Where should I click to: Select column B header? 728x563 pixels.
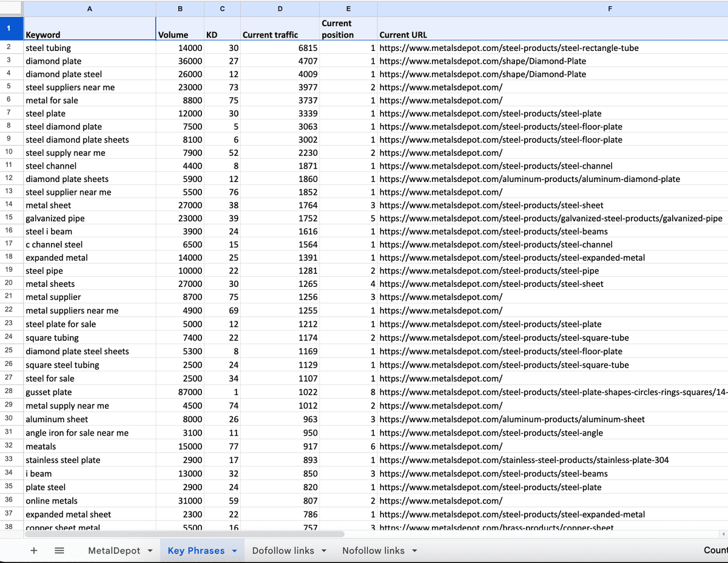(180, 8)
